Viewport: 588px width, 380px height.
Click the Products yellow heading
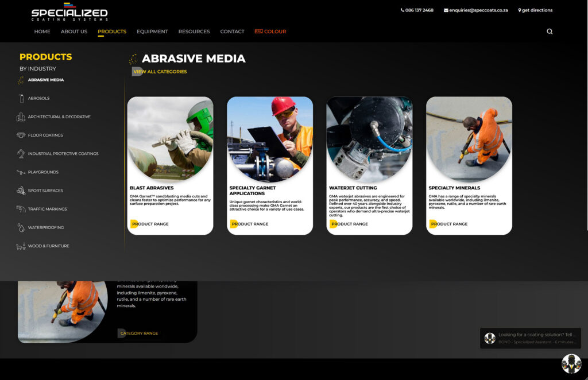pos(46,57)
